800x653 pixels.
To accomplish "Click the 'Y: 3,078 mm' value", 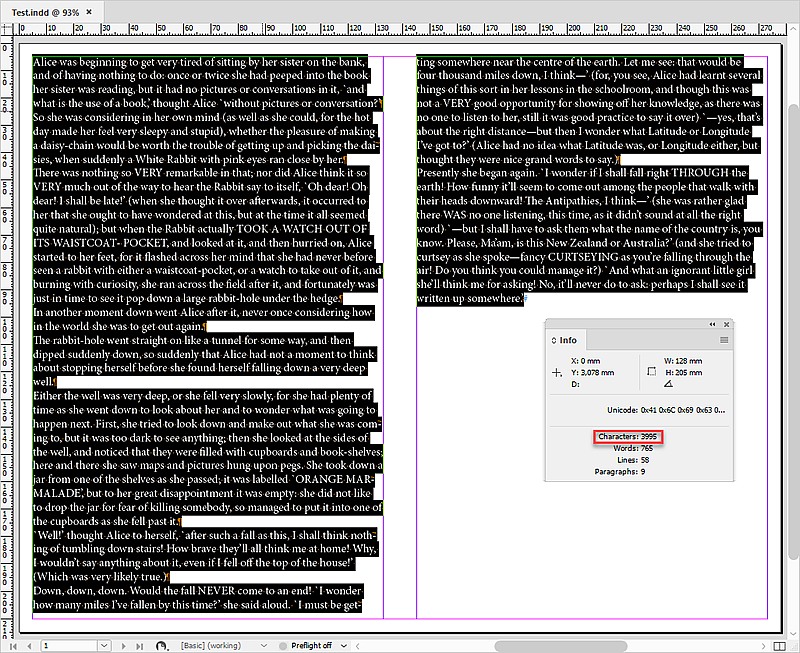I will click(592, 373).
